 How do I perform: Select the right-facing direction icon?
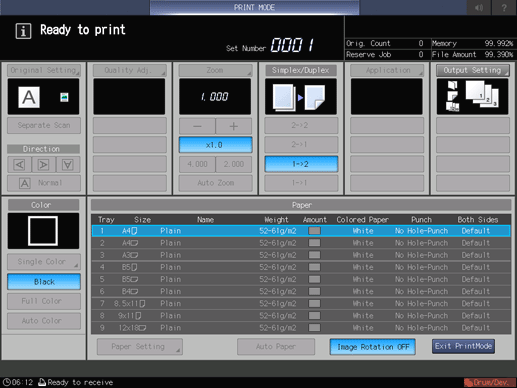pyautogui.click(x=43, y=164)
